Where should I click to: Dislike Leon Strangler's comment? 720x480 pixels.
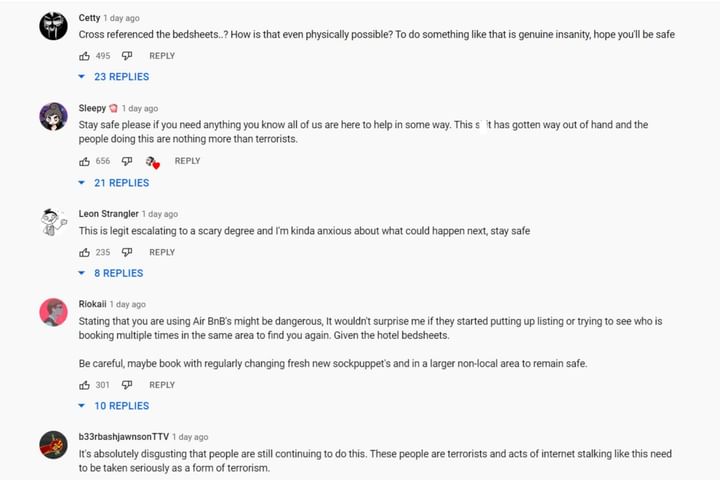[x=127, y=252]
